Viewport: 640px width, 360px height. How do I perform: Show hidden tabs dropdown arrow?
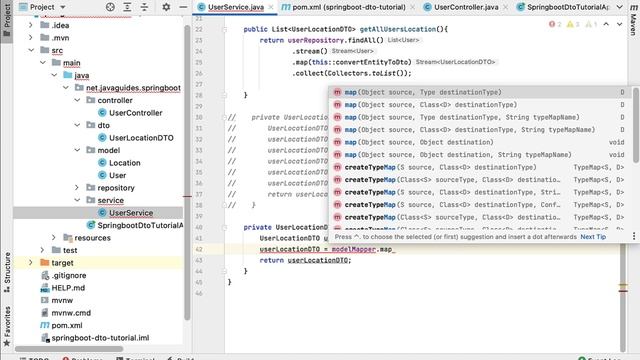619,7
